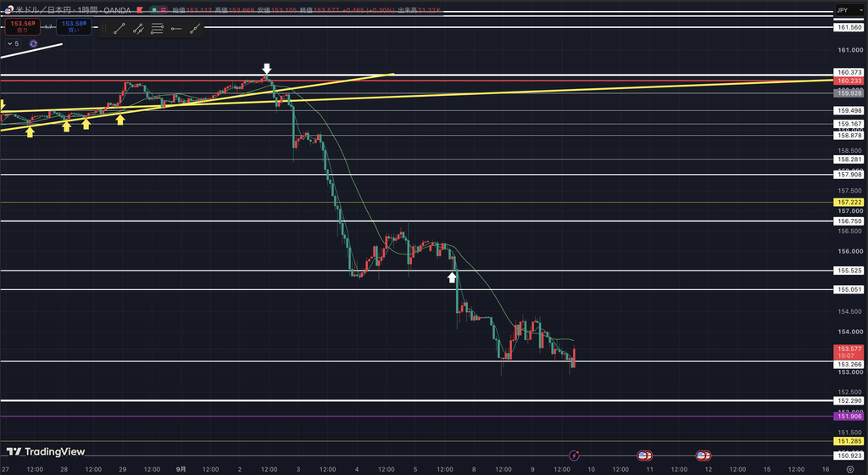Click the red 売り sell button
868x475 pixels.
click(22, 26)
